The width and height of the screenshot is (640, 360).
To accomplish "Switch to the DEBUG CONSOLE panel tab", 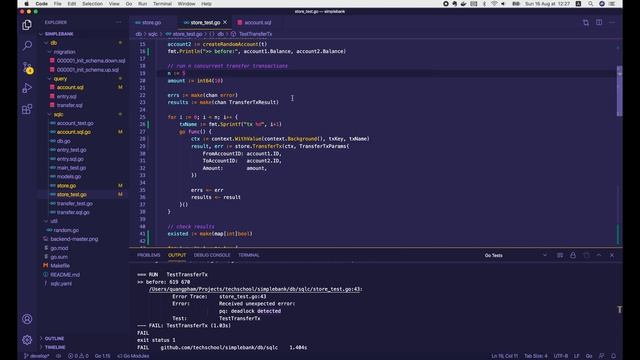I will coord(212,255).
